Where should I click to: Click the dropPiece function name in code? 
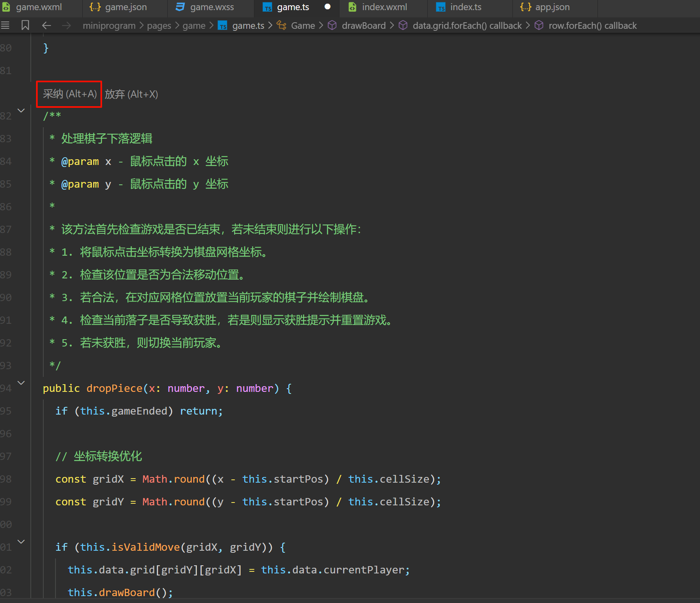[114, 389]
